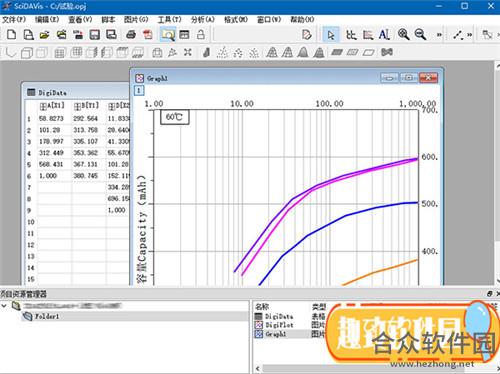Maximize the SciDAVis application window
This screenshot has width=500, height=374.
[x=464, y=6]
